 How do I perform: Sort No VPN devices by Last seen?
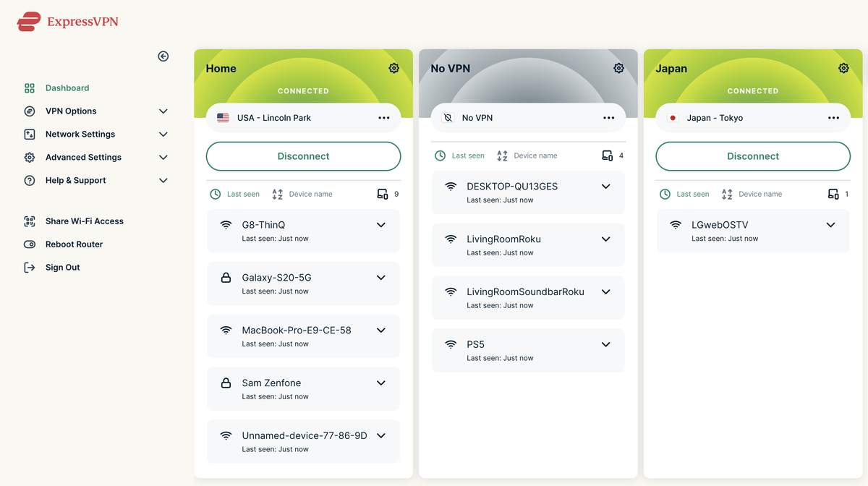pos(460,156)
